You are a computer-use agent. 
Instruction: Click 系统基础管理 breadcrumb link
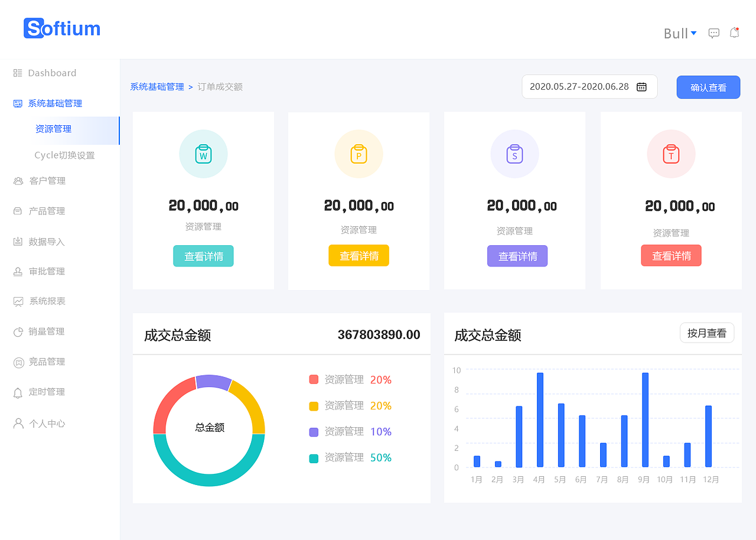pyautogui.click(x=157, y=87)
